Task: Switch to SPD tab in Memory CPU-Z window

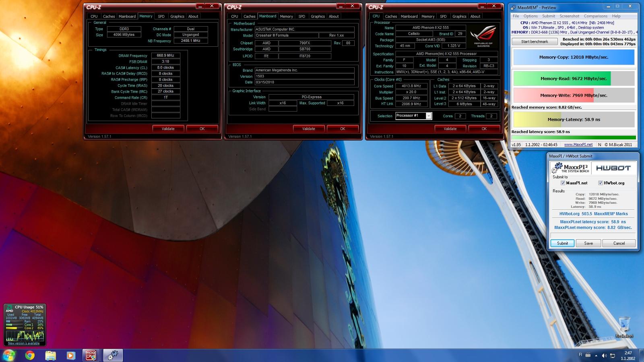Action: point(161,17)
